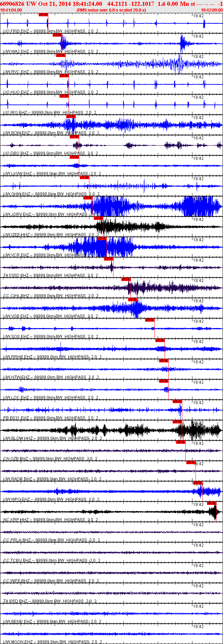Select the red pick flag on UW.WA2 trace

point(57,35)
